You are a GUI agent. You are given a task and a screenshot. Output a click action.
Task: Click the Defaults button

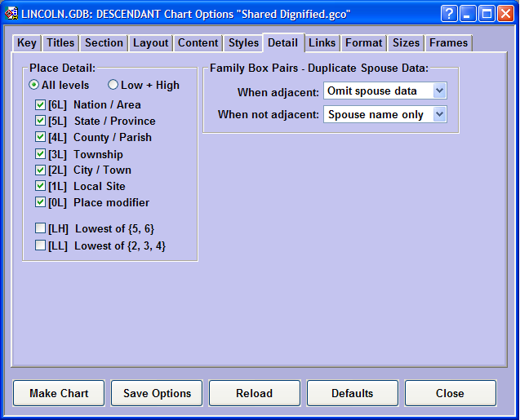(x=352, y=393)
